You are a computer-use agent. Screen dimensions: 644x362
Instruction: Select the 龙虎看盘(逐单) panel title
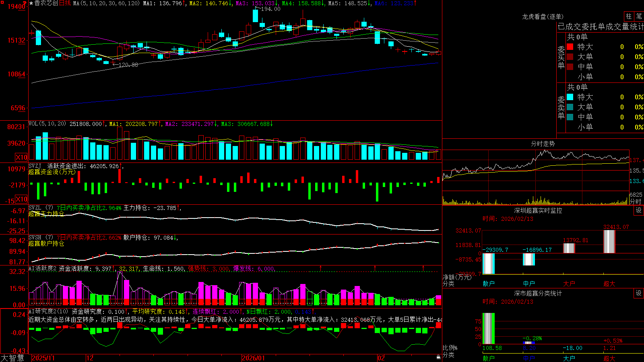pos(543,16)
